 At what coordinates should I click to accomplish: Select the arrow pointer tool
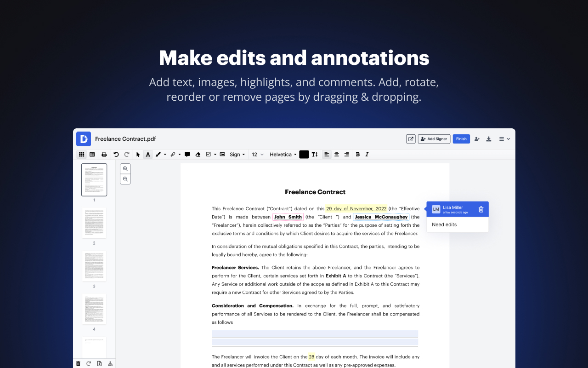click(138, 155)
